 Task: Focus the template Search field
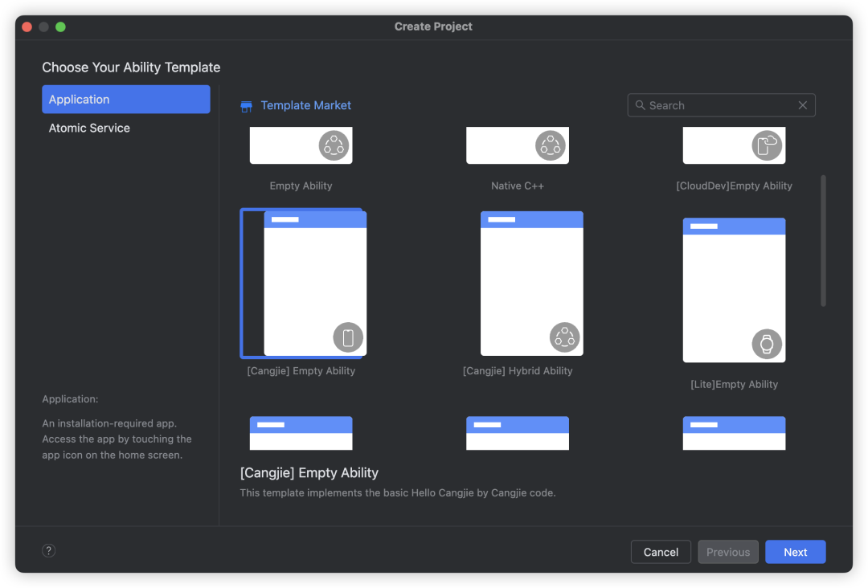tap(721, 105)
